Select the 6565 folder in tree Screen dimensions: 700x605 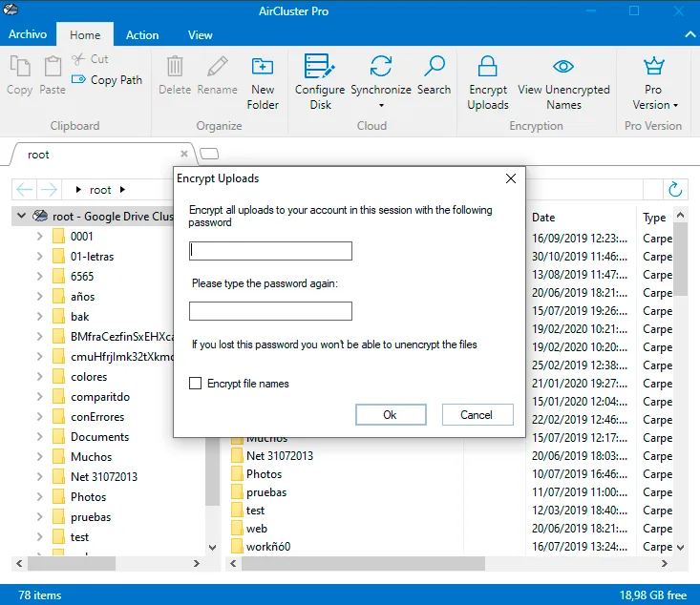coord(82,276)
